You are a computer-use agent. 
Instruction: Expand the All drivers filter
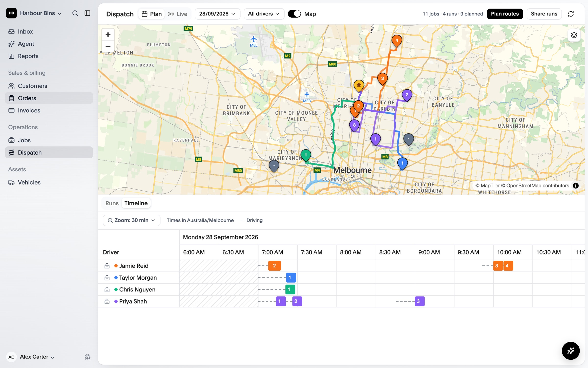(x=264, y=14)
